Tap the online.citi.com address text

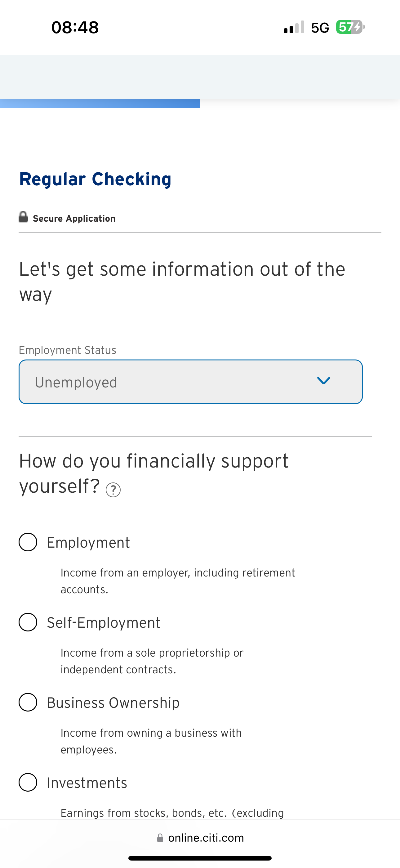tap(206, 838)
